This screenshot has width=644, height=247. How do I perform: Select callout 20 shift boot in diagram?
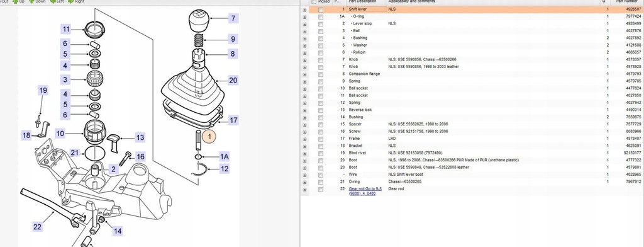[233, 80]
